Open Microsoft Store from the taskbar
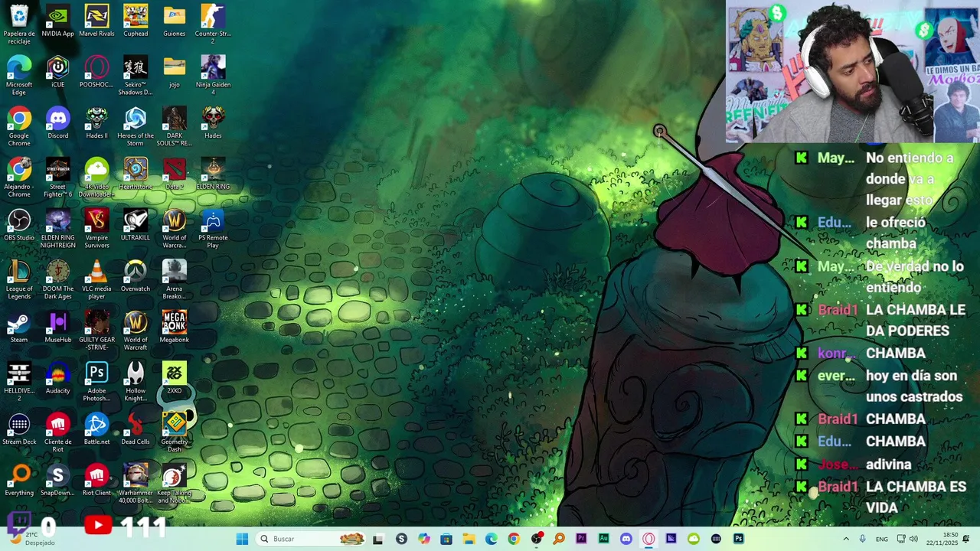Viewport: 980px width, 551px height. tap(446, 539)
